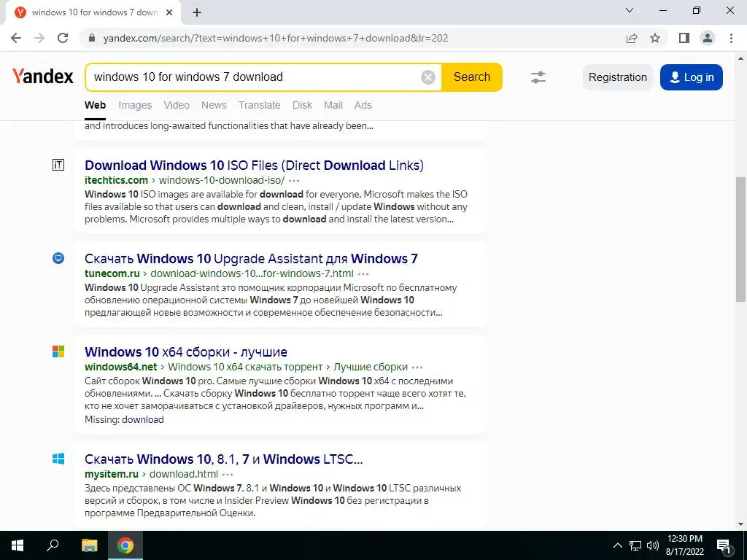
Task: Open a new browser tab
Action: [197, 12]
